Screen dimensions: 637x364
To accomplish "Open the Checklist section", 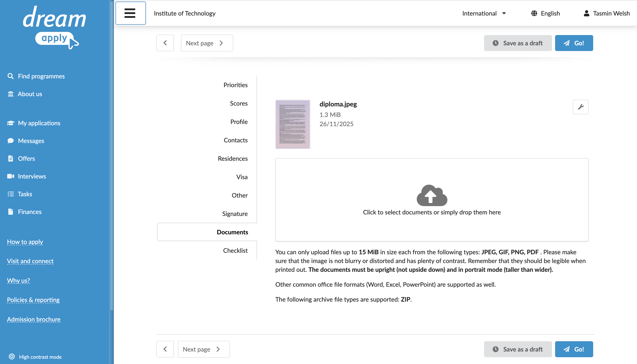I will click(x=235, y=251).
